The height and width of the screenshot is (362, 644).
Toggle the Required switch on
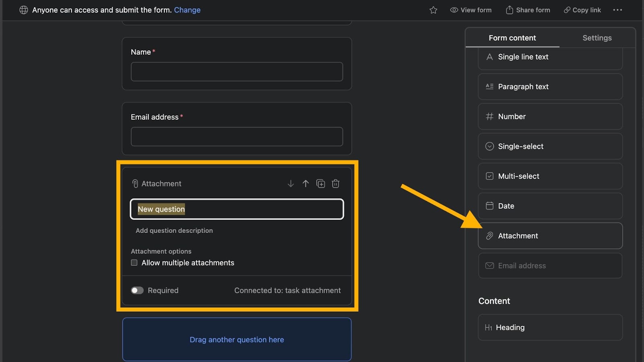click(137, 290)
